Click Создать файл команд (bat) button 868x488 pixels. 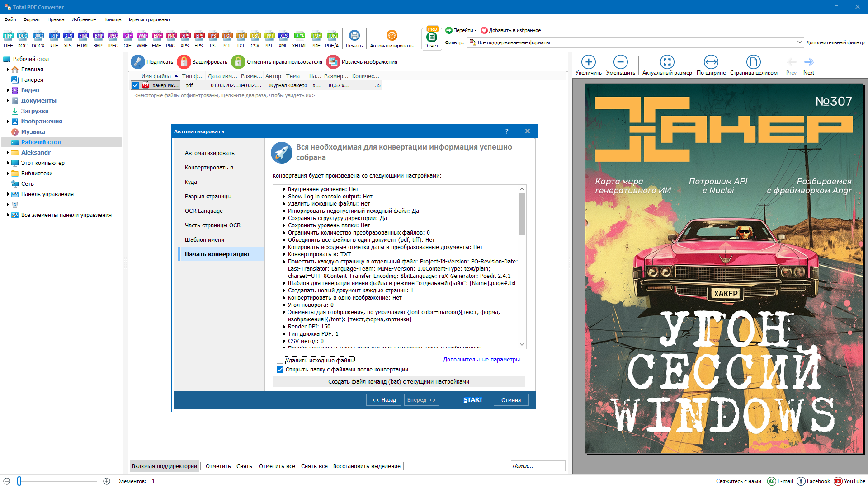399,382
